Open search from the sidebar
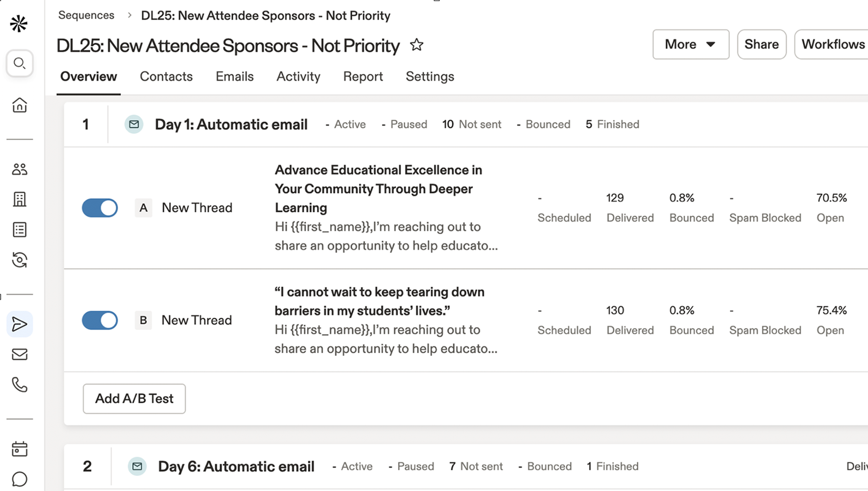Screen dimensions: 868x491 pos(19,63)
